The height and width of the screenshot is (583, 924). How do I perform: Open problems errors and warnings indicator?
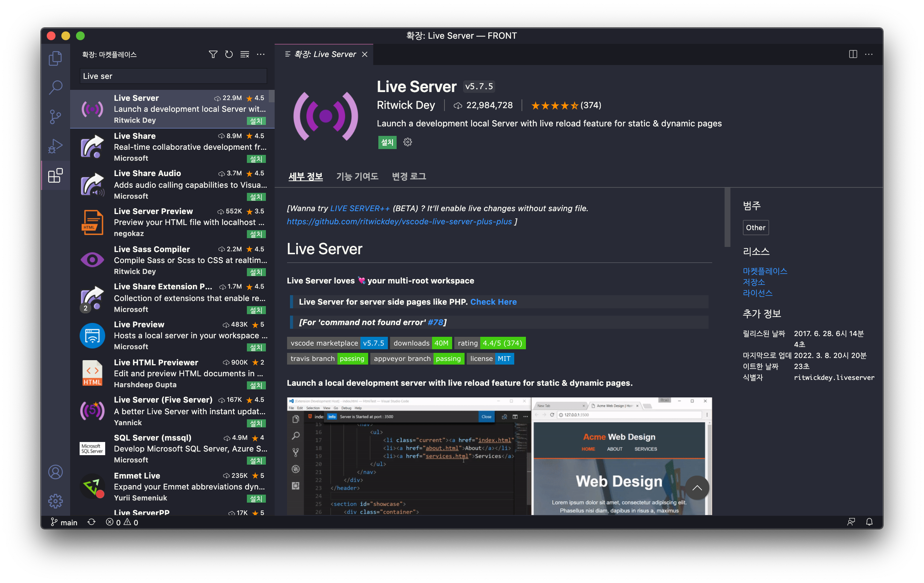point(122,522)
